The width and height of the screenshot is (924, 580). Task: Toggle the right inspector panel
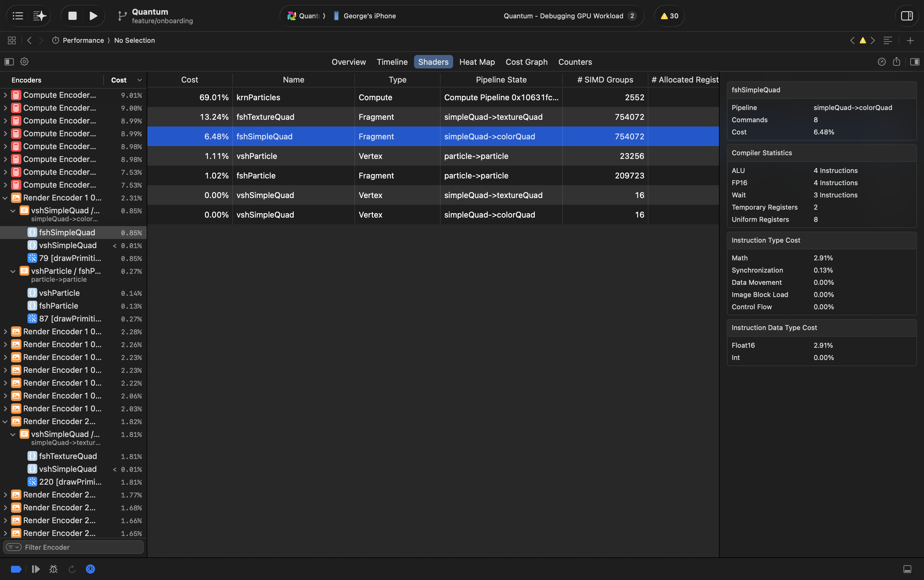(x=915, y=62)
